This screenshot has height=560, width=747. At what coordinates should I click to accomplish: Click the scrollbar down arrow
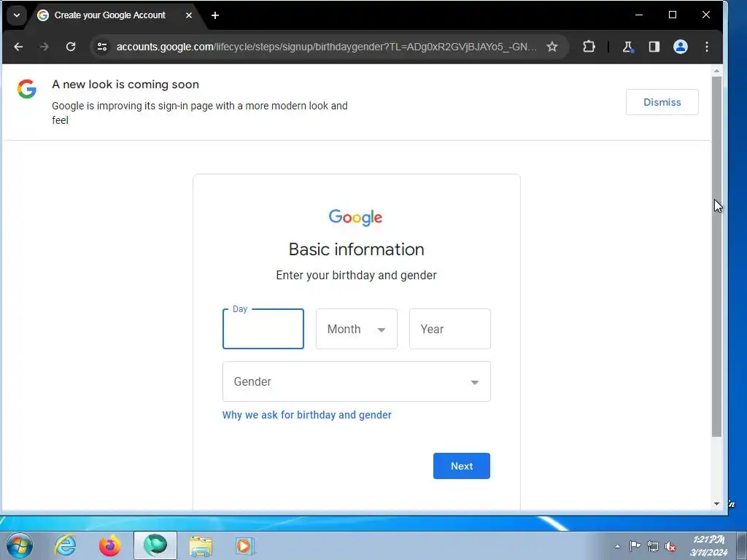click(716, 504)
